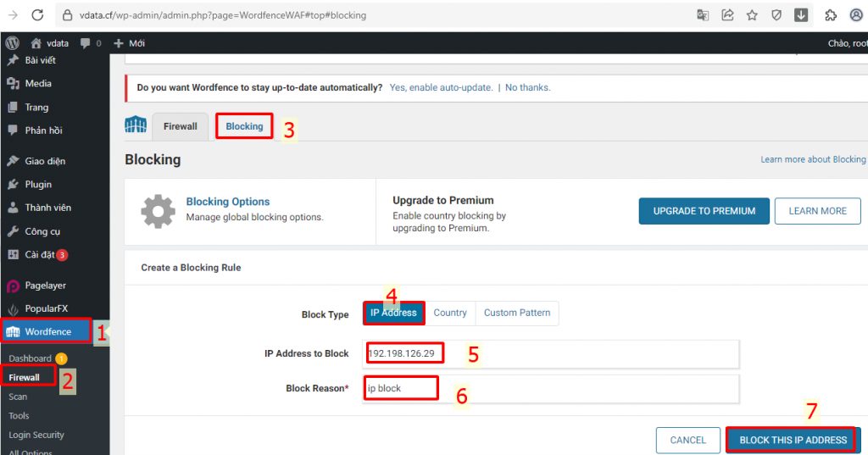The image size is (868, 455).
Task: Click the Blocking Options gear icon
Action: click(x=158, y=212)
